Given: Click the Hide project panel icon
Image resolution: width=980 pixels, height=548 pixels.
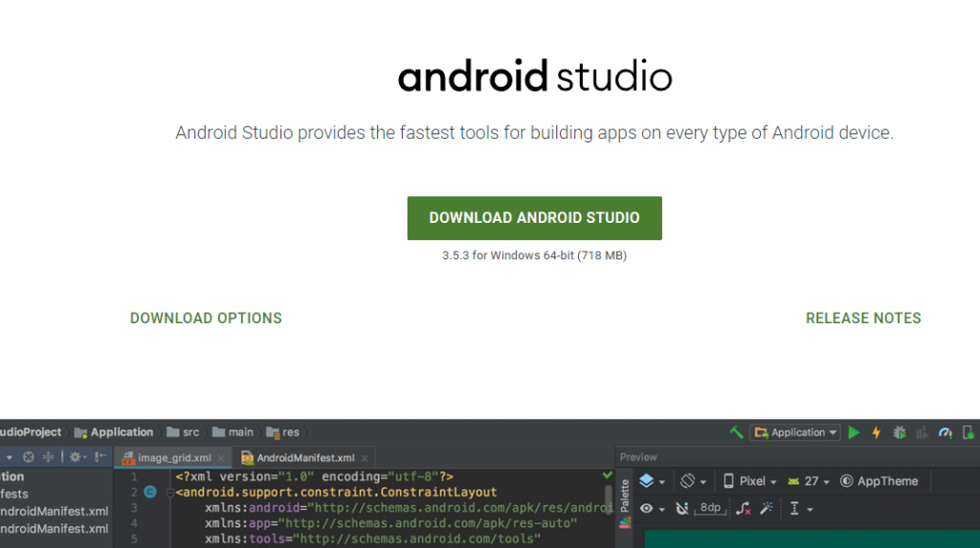Looking at the screenshot, I should click(x=100, y=457).
